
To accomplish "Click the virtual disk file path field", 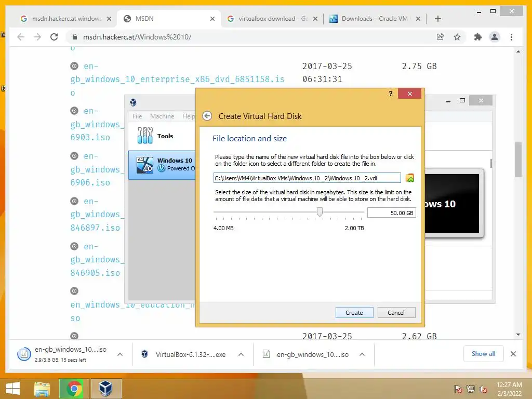I will [307, 178].
